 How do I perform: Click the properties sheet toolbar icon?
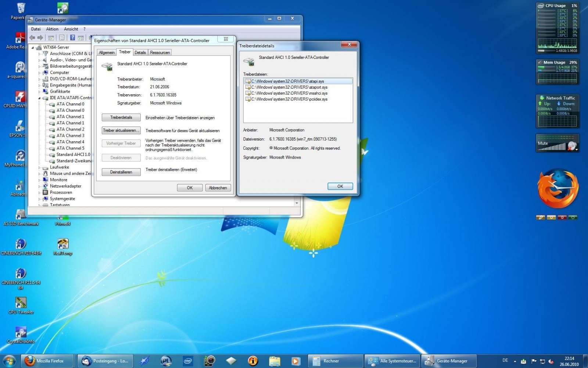62,38
